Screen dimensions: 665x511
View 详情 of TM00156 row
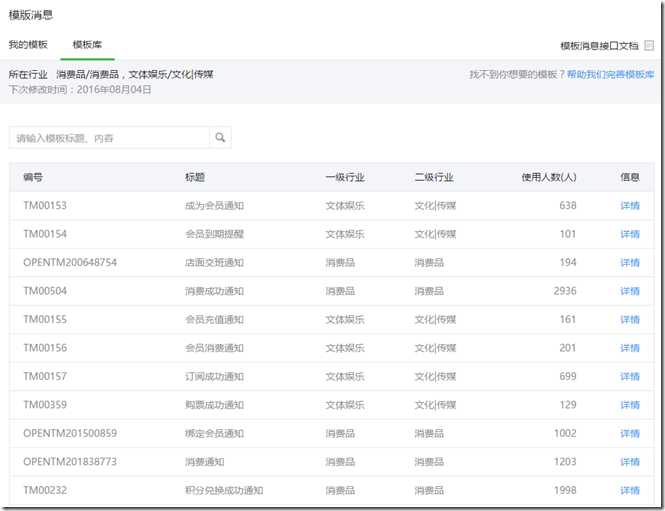coord(630,348)
